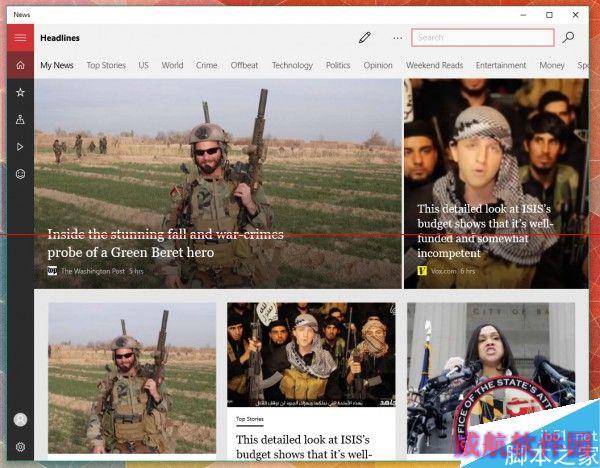The height and width of the screenshot is (468, 600).
Task: Click into the Search box
Action: click(483, 38)
